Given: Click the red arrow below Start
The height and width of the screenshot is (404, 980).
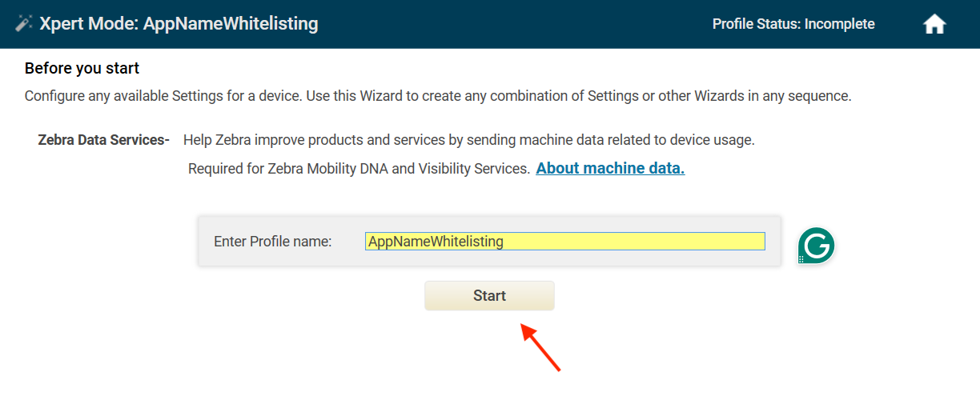Looking at the screenshot, I should coord(541,347).
